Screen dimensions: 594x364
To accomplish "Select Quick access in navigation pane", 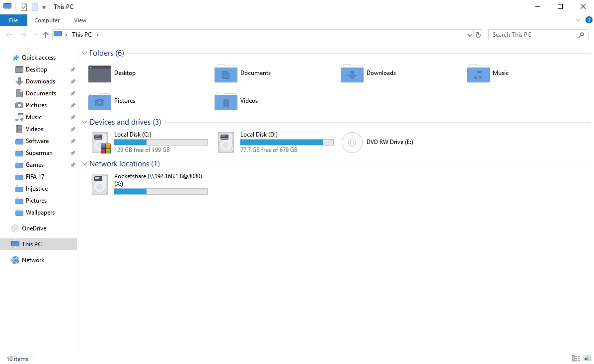I will [39, 58].
